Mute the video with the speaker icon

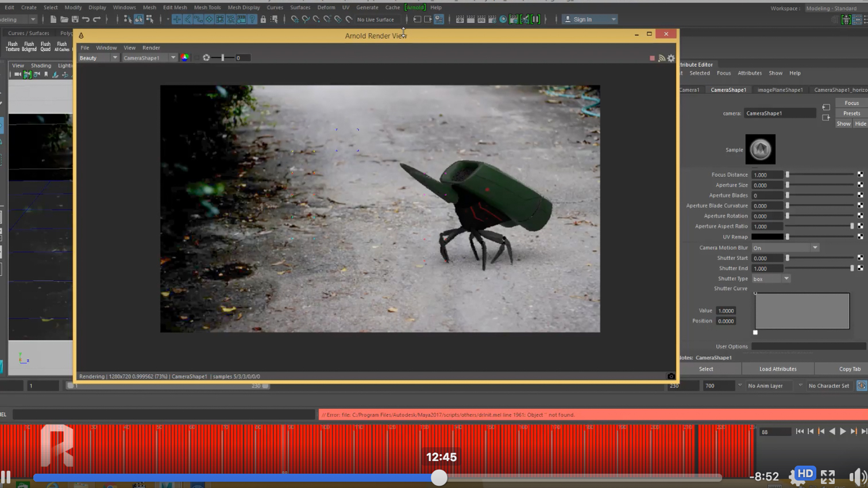(857, 477)
